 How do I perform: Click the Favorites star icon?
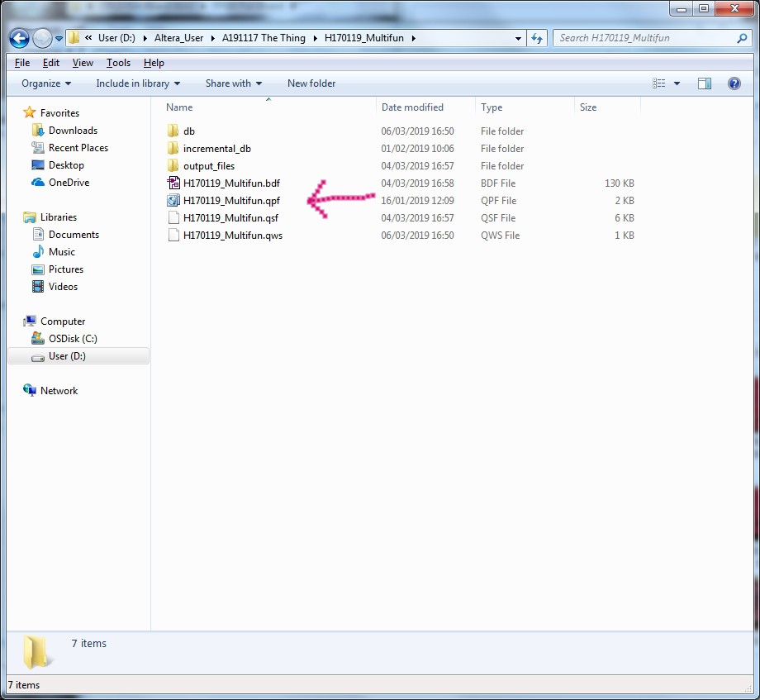pos(30,112)
